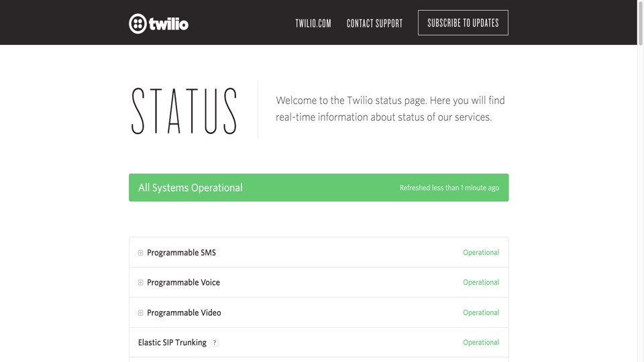Open the Contact Support link
This screenshot has width=644, height=362.
coord(374,23)
